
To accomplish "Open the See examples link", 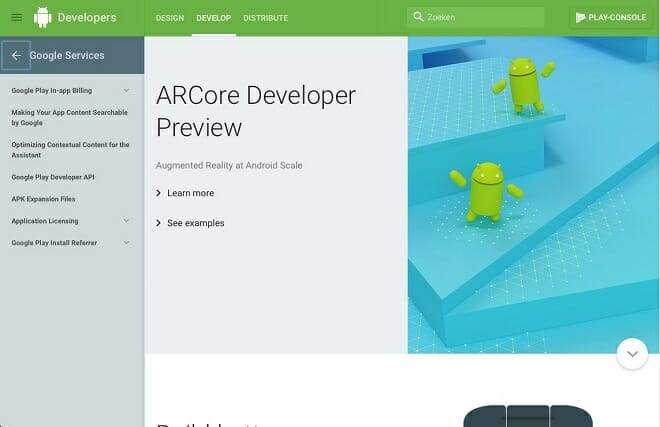I will point(196,223).
